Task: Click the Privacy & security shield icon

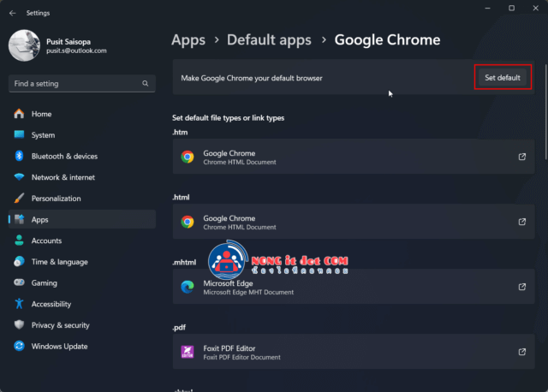Action: [19, 324]
